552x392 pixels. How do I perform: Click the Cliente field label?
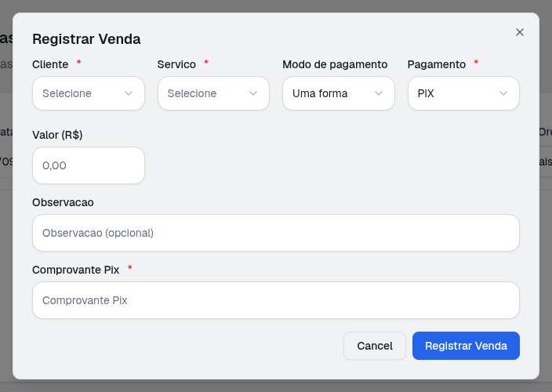click(50, 64)
